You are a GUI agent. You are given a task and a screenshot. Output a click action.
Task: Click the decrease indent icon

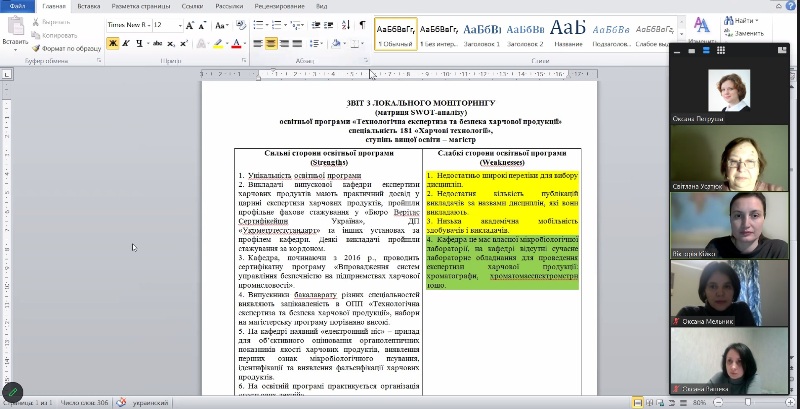316,25
